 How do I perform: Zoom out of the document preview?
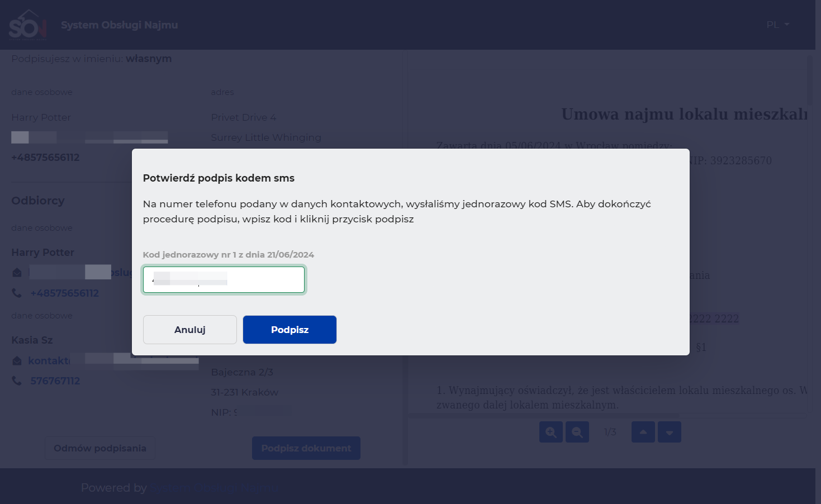pos(577,432)
